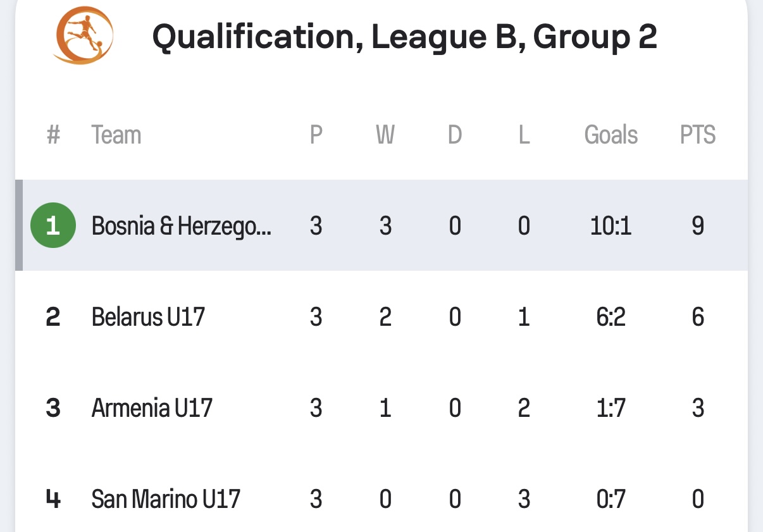Image resolution: width=763 pixels, height=532 pixels.
Task: Click the rank 2 position number
Action: tap(53, 317)
